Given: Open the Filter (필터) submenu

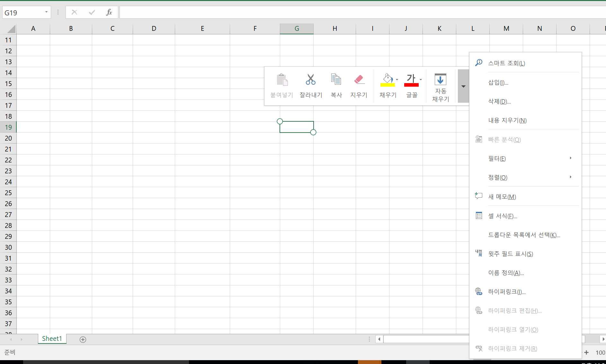Looking at the screenshot, I should coord(497,159).
